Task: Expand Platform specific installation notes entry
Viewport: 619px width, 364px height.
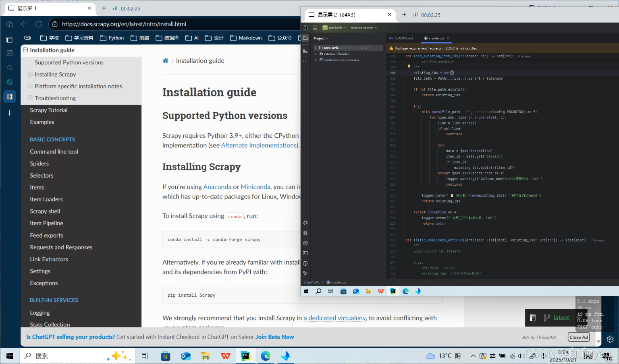Action: (x=30, y=86)
